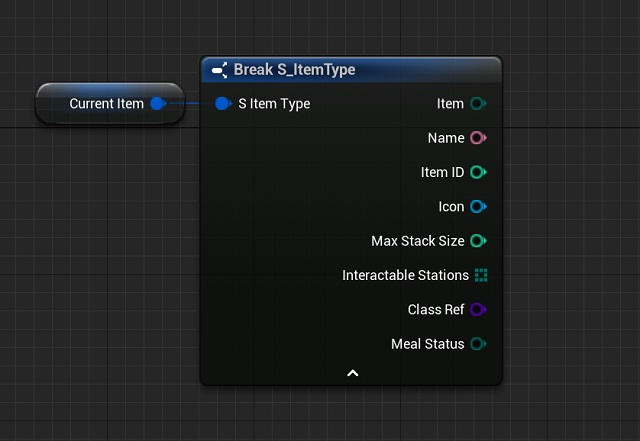Viewport: 640px width, 441px height.
Task: Select the Max Stack Size output pin
Action: click(478, 241)
